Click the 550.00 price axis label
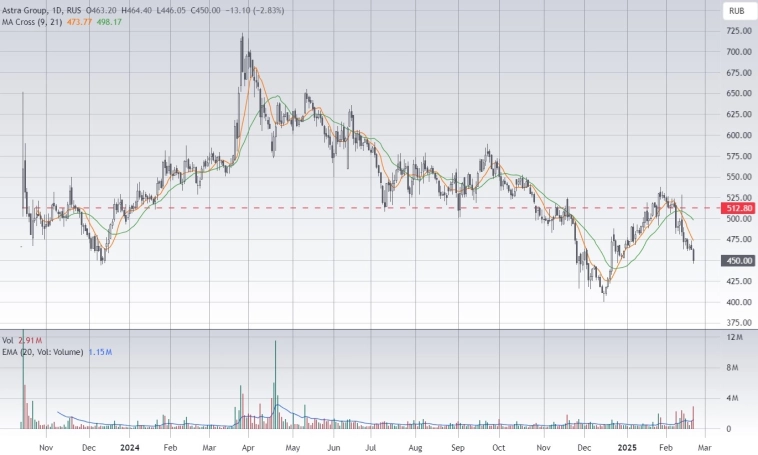This screenshot has width=758, height=455. pos(739,177)
